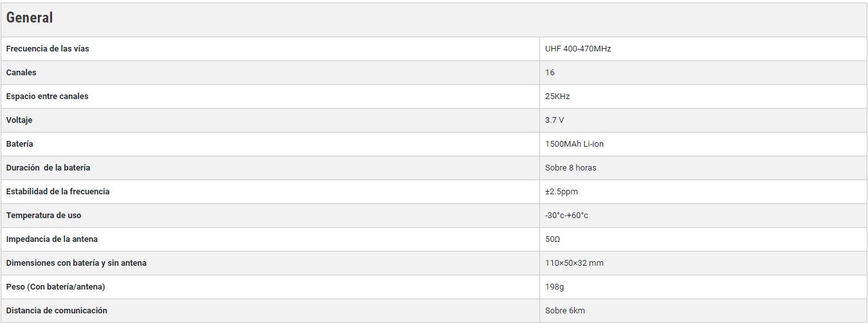Click the channel count value 16
This screenshot has width=868, height=323.
pos(550,73)
